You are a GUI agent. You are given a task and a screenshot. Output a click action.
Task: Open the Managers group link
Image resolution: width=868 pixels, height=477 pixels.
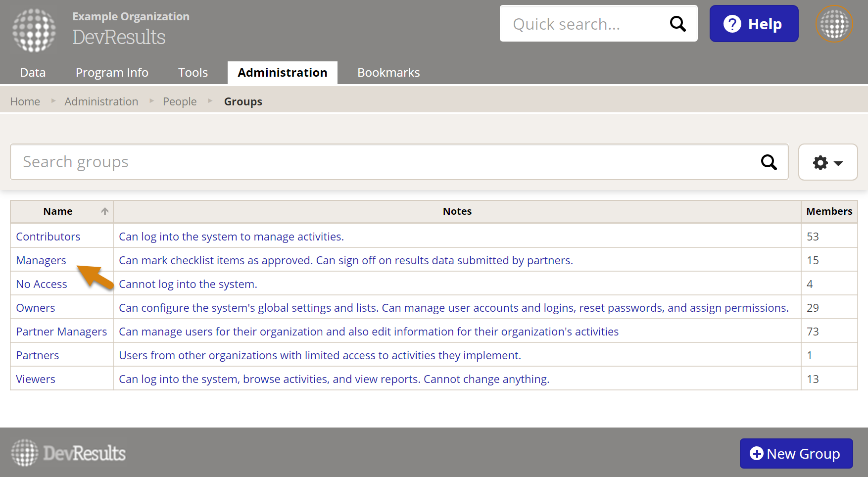coord(41,260)
